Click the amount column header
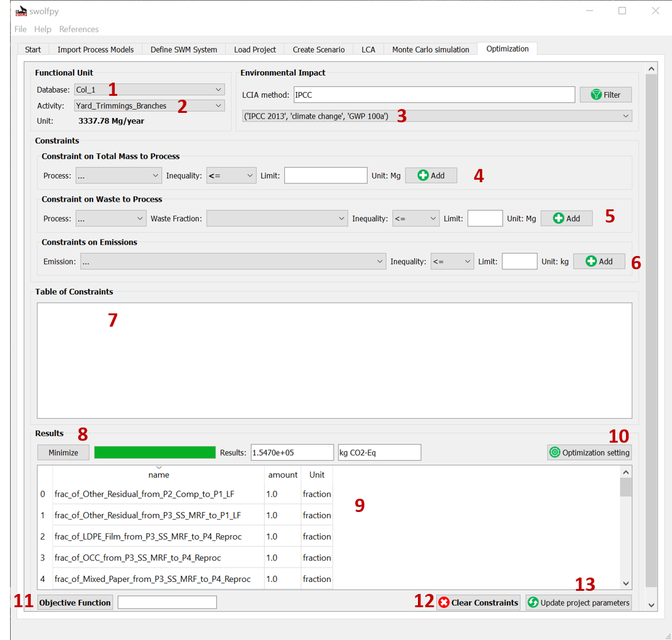Image resolution: width=672 pixels, height=640 pixels. tap(283, 475)
